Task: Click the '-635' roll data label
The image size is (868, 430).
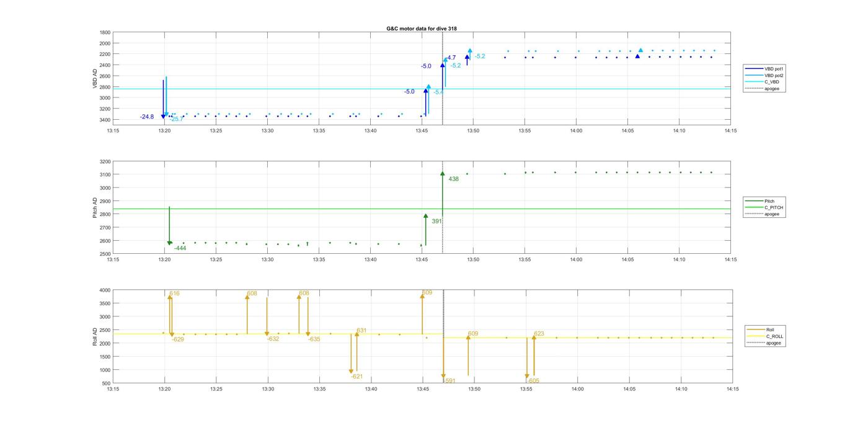Action: coord(314,339)
